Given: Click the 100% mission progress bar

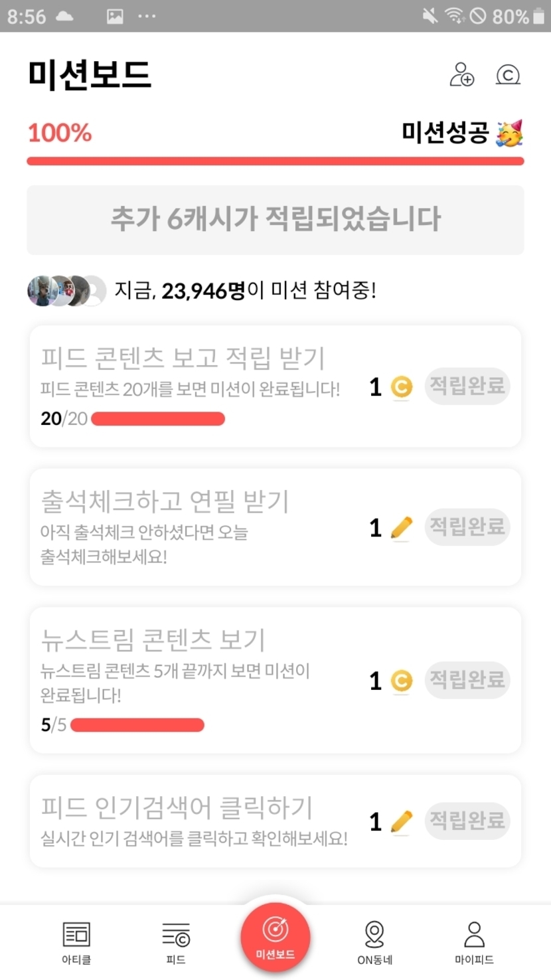Looking at the screenshot, I should coord(275,161).
